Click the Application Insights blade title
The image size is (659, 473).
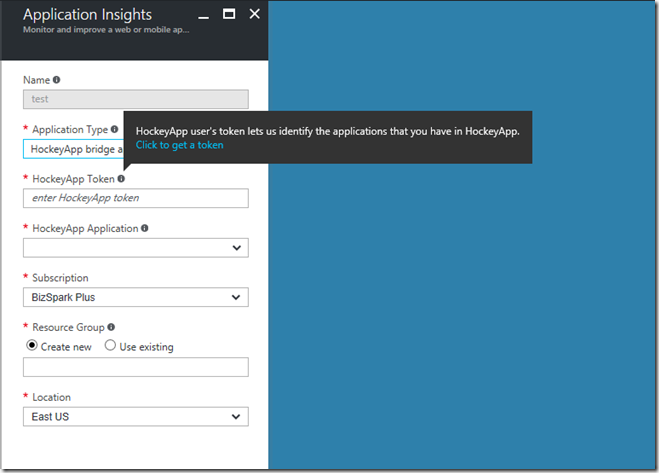pyautogui.click(x=87, y=15)
